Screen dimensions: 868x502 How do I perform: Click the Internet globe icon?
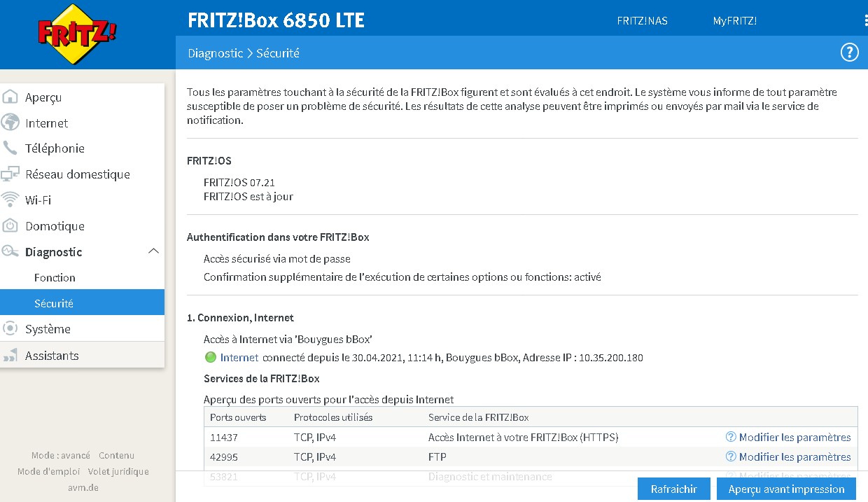tap(10, 123)
